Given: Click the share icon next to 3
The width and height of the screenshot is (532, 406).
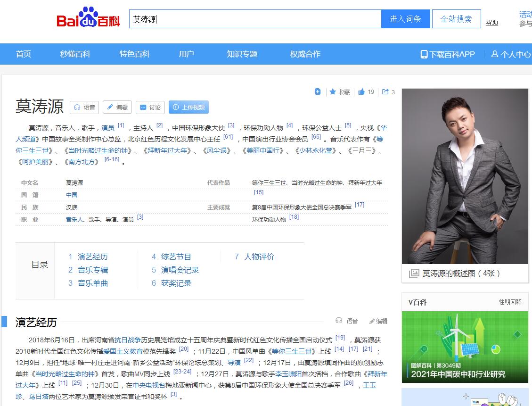Looking at the screenshot, I should tap(385, 92).
